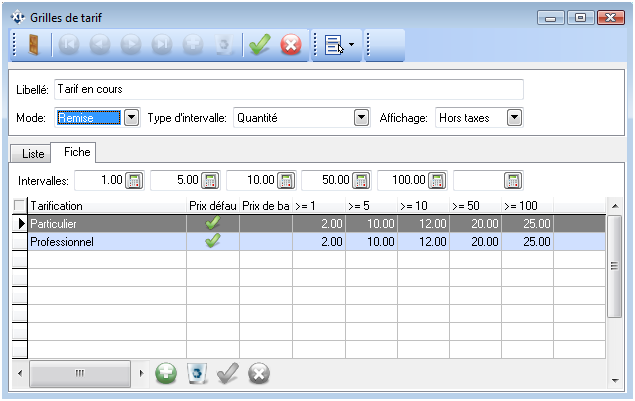
Task: Open calculator for the 100.00 interval
Action: pos(438,181)
